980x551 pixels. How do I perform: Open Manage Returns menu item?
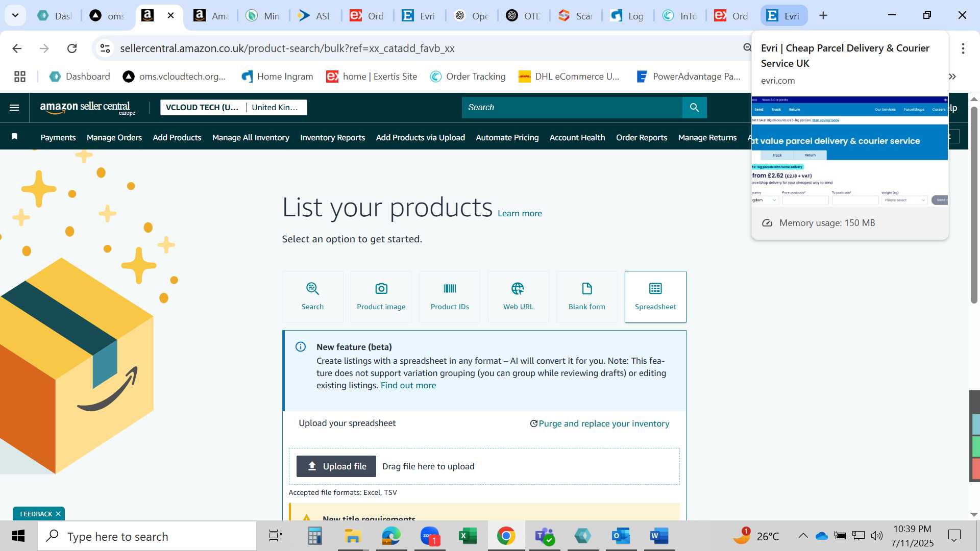click(707, 137)
